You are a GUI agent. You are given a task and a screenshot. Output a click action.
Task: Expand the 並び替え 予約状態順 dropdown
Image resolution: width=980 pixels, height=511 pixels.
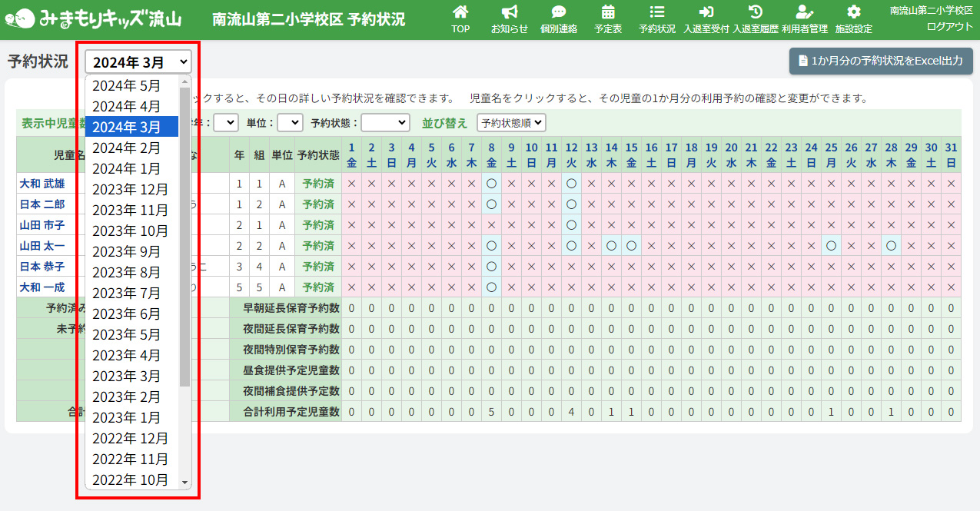pos(511,122)
